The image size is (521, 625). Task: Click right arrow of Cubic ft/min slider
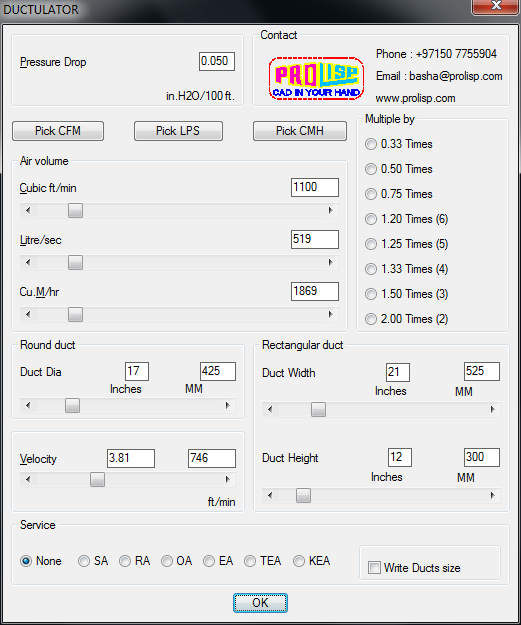tap(330, 210)
